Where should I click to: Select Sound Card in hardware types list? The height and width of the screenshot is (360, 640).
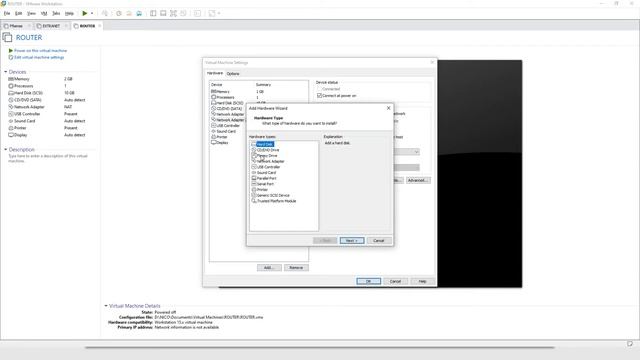click(266, 173)
